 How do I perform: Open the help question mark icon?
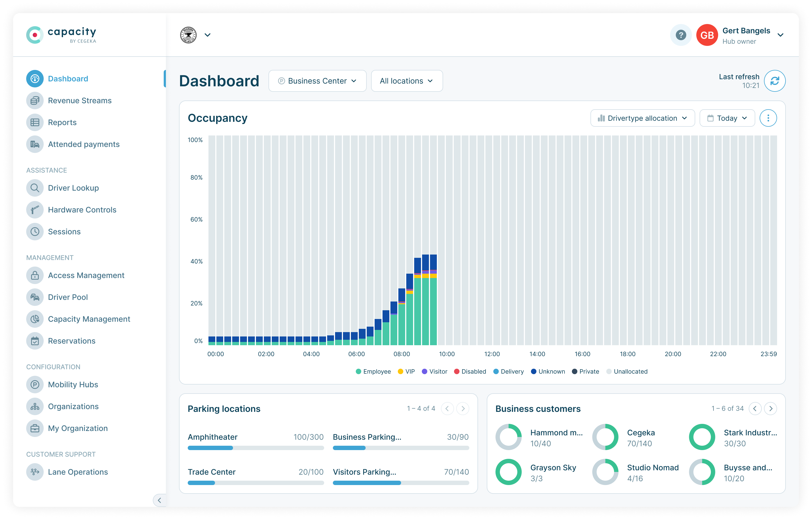680,35
